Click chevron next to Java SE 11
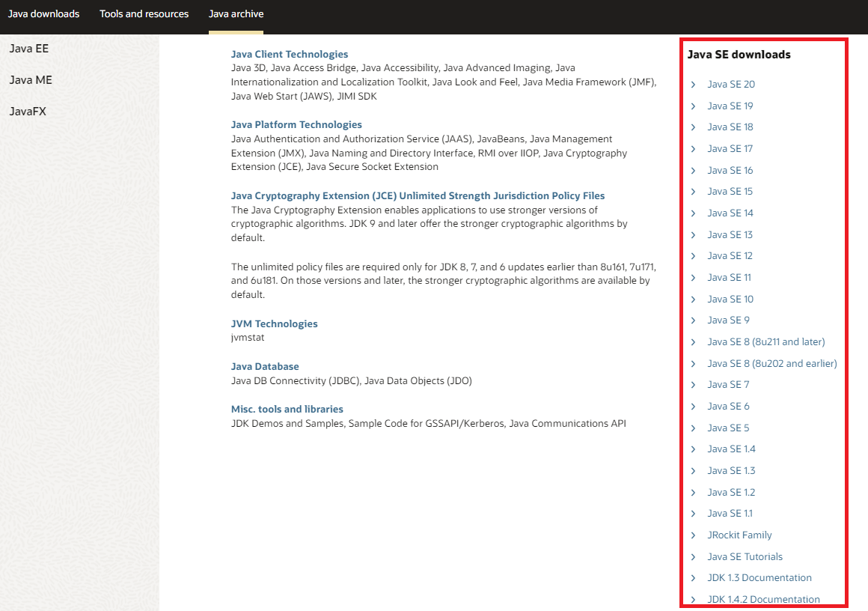 coord(693,277)
